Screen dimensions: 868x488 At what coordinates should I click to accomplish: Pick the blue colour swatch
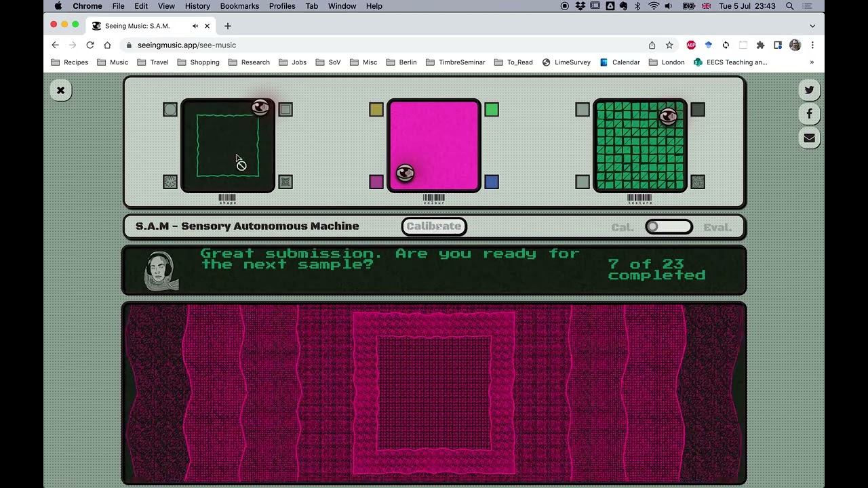492,182
